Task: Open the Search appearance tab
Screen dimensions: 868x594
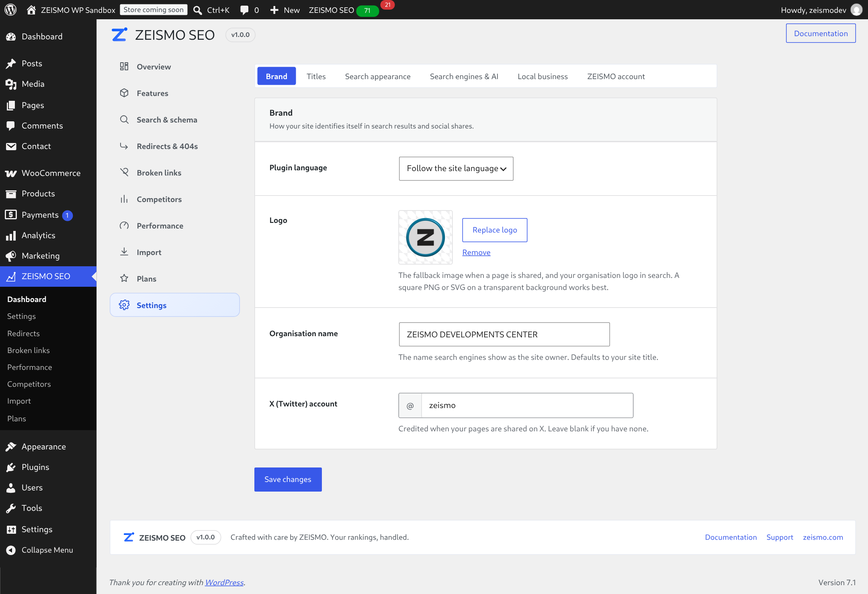Action: [x=378, y=76]
